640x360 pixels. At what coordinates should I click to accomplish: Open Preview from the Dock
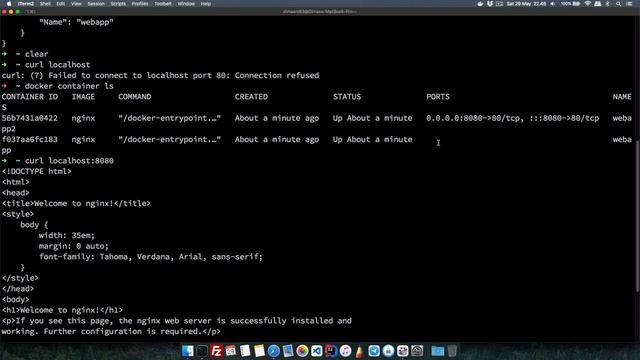288,351
